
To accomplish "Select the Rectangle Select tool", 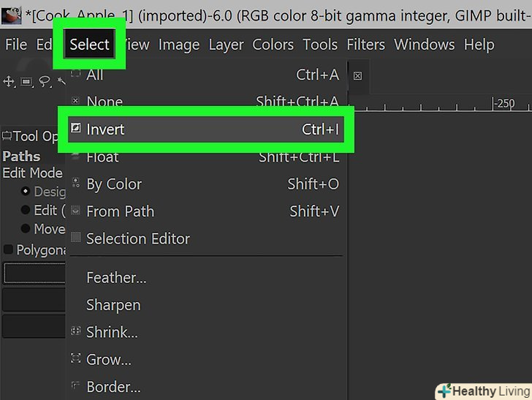I will pos(26,81).
